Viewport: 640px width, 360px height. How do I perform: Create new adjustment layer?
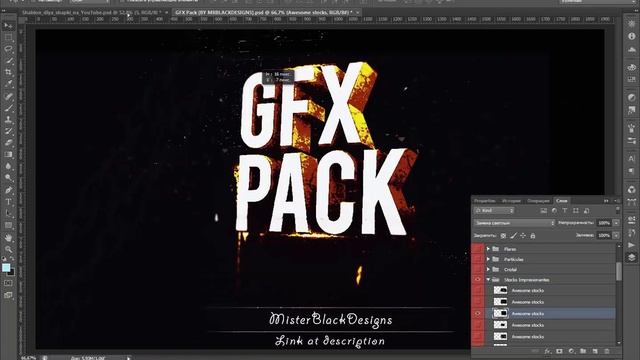(571, 351)
